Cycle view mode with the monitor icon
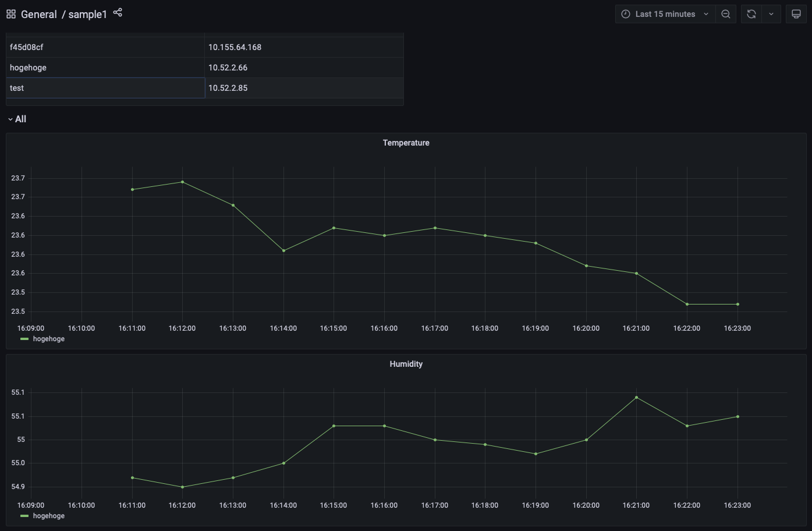 (796, 14)
